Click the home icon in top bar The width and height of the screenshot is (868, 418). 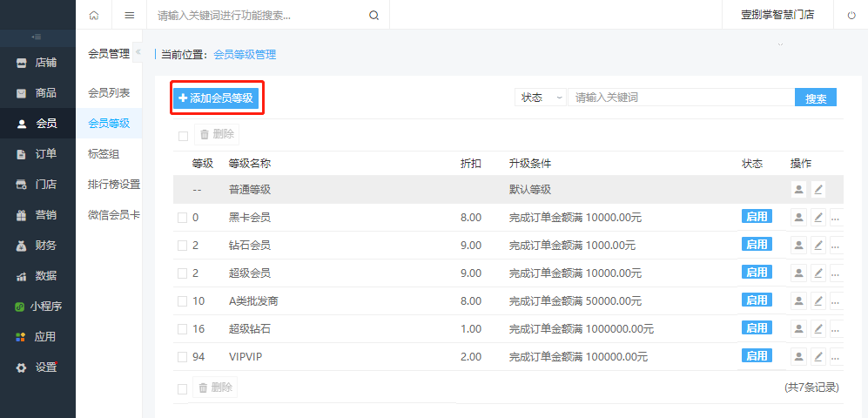[x=93, y=16]
